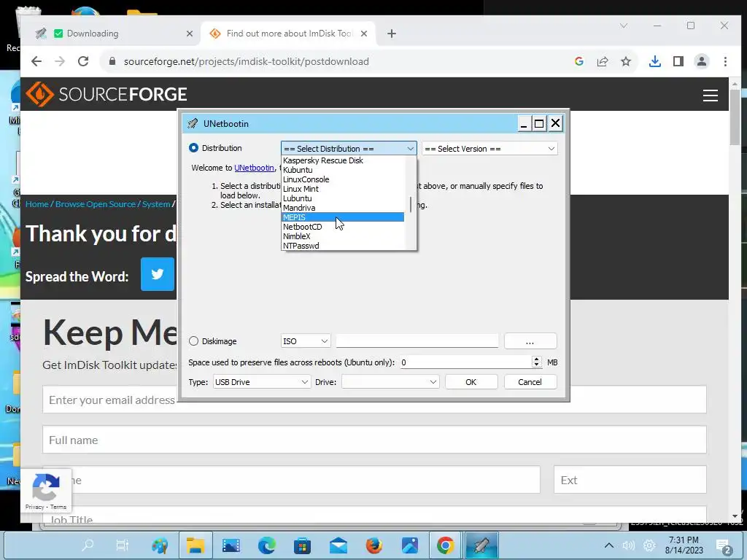Viewport: 747px width, 560px height.
Task: Toggle Chrome side panel icon
Action: coord(678,61)
